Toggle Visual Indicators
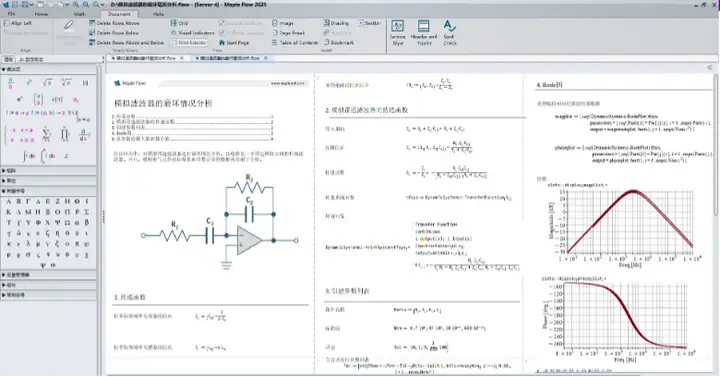This screenshot has height=377, width=720. click(192, 33)
